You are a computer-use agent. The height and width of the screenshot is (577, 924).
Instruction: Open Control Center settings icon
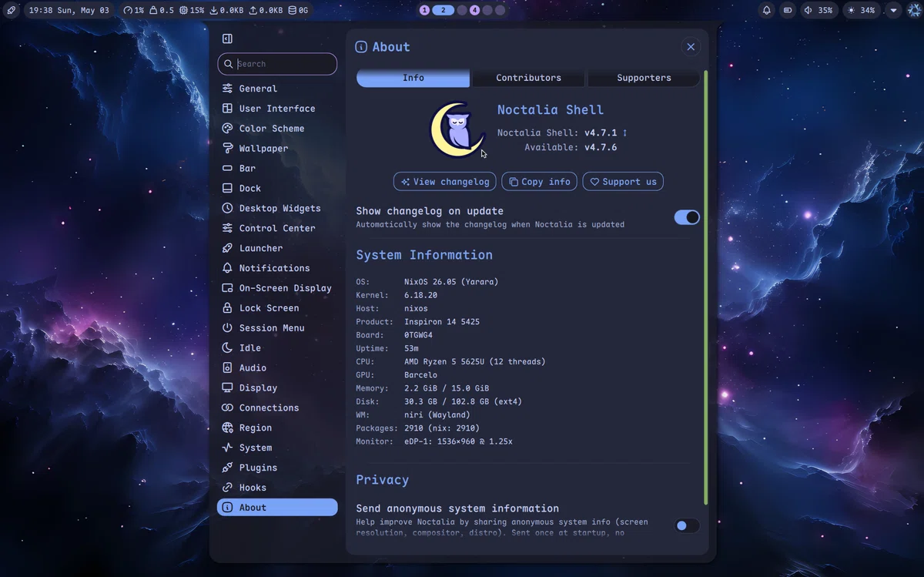227,228
